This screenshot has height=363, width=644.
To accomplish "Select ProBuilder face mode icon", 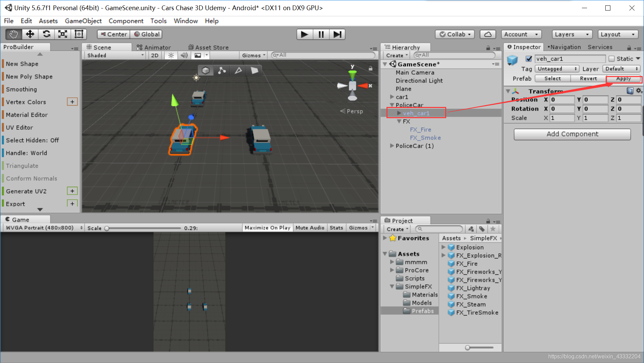I will (x=254, y=70).
